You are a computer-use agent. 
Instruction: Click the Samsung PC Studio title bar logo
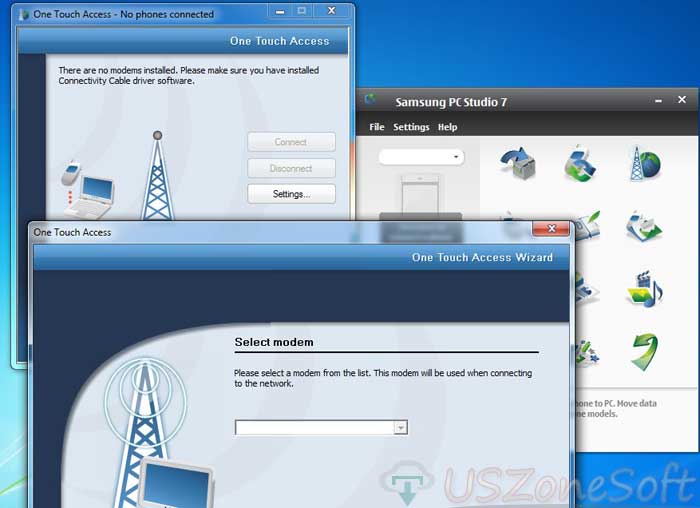pyautogui.click(x=370, y=99)
